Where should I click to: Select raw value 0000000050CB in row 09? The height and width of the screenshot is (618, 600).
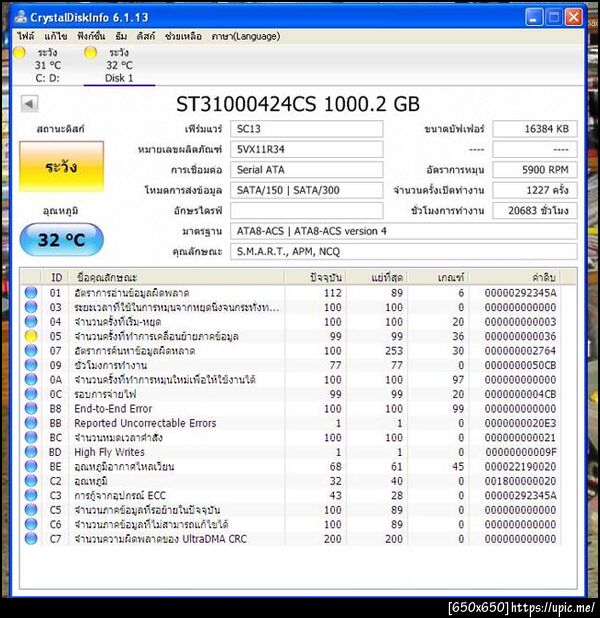(520, 365)
